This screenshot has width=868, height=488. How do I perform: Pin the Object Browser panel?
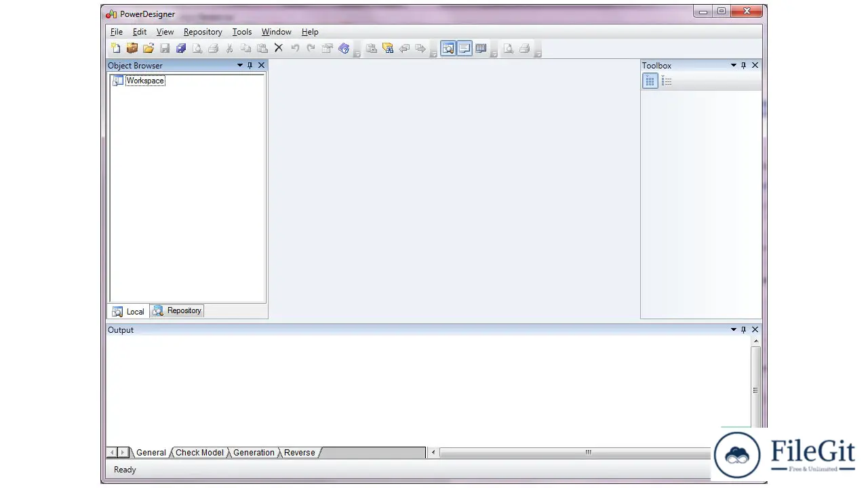tap(250, 65)
